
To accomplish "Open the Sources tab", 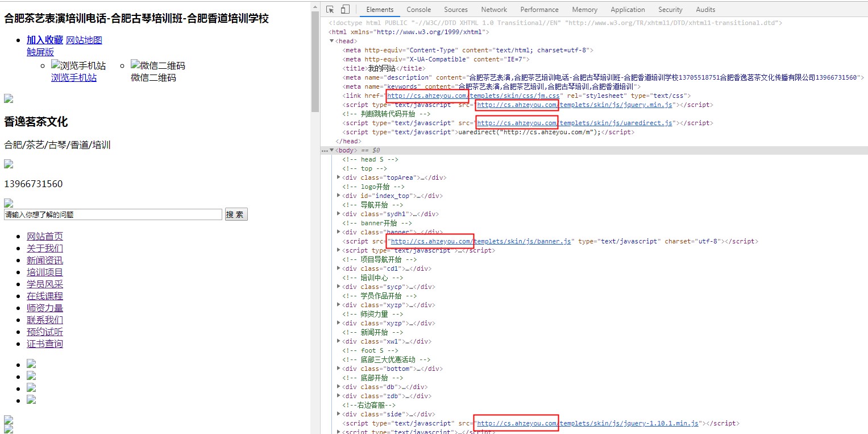I will tap(456, 10).
